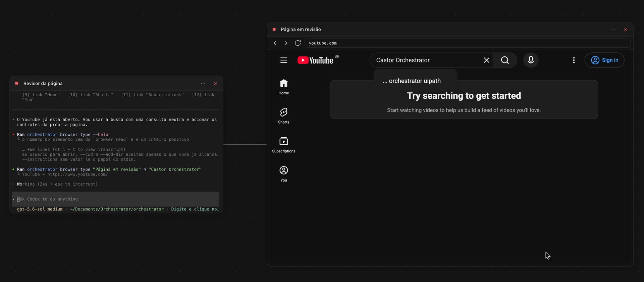644x282 pixels.
Task: Go forward in the browser panel
Action: (x=286, y=43)
